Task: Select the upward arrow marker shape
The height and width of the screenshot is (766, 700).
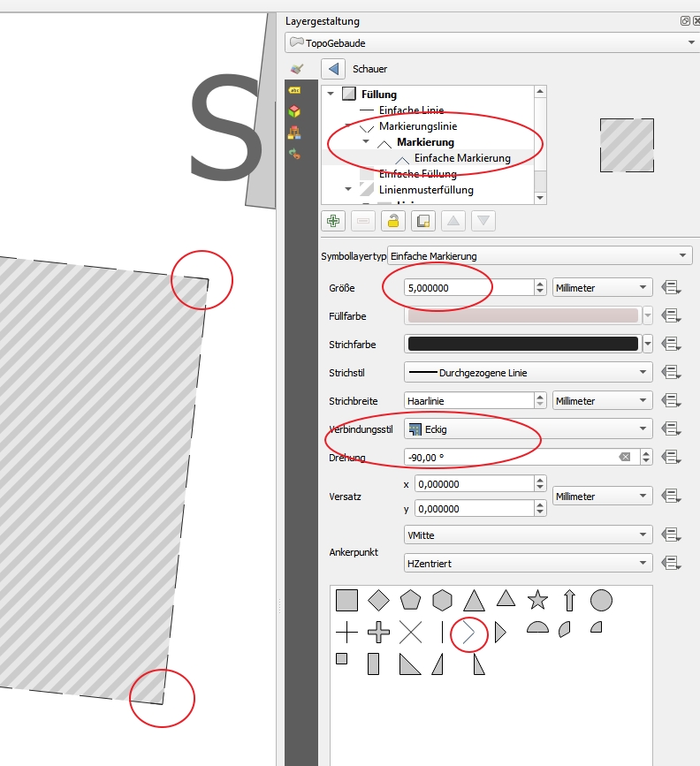Action: [569, 600]
